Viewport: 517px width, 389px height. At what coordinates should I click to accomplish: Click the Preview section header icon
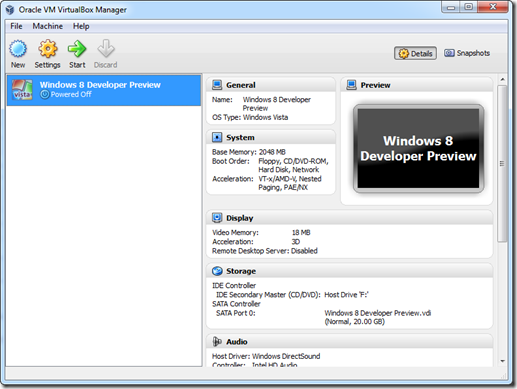[351, 85]
